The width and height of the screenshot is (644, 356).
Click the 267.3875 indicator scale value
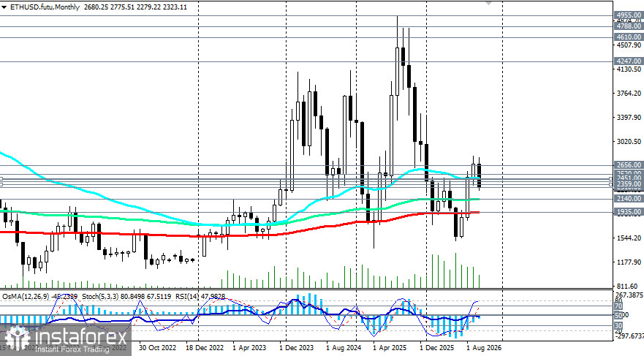(629, 295)
